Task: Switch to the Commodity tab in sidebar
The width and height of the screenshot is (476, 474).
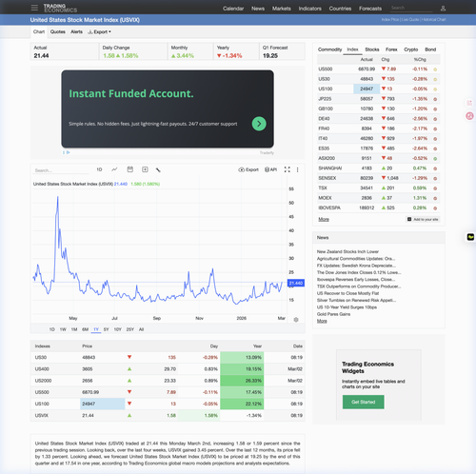Action: pos(329,49)
